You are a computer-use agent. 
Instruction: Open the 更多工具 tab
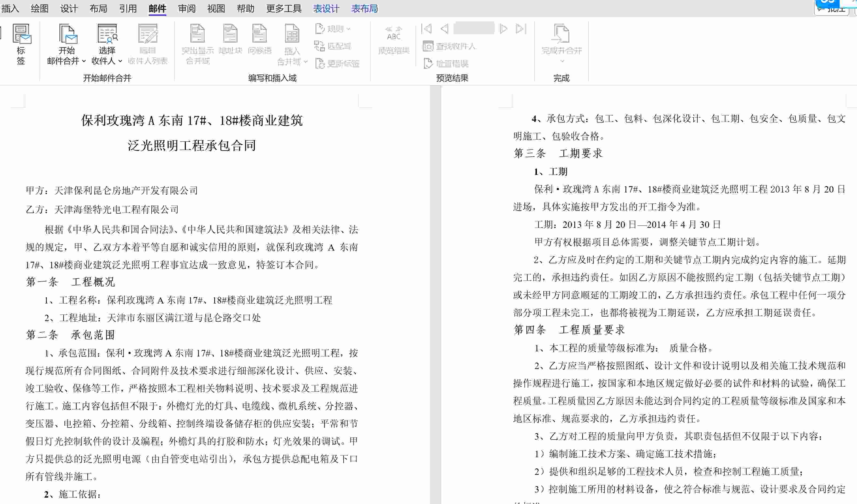click(x=284, y=9)
